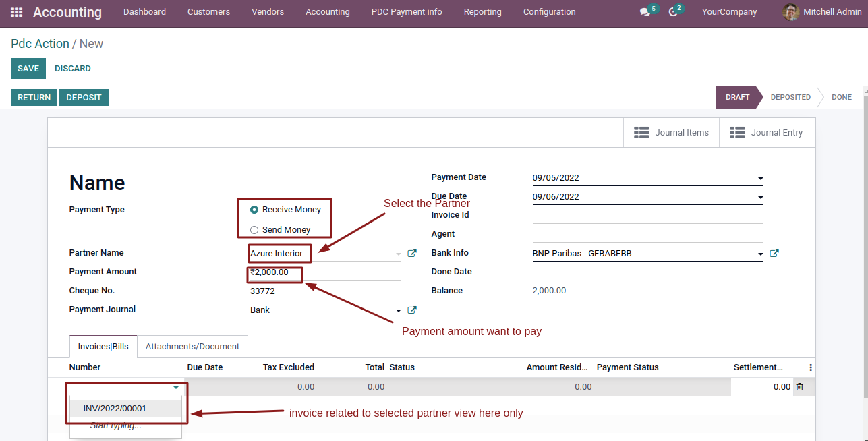
Task: Sort by Amount Resid... column header
Action: point(558,367)
